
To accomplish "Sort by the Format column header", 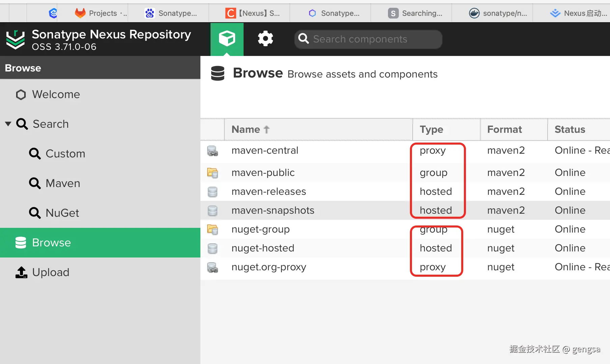I will tap(514, 129).
